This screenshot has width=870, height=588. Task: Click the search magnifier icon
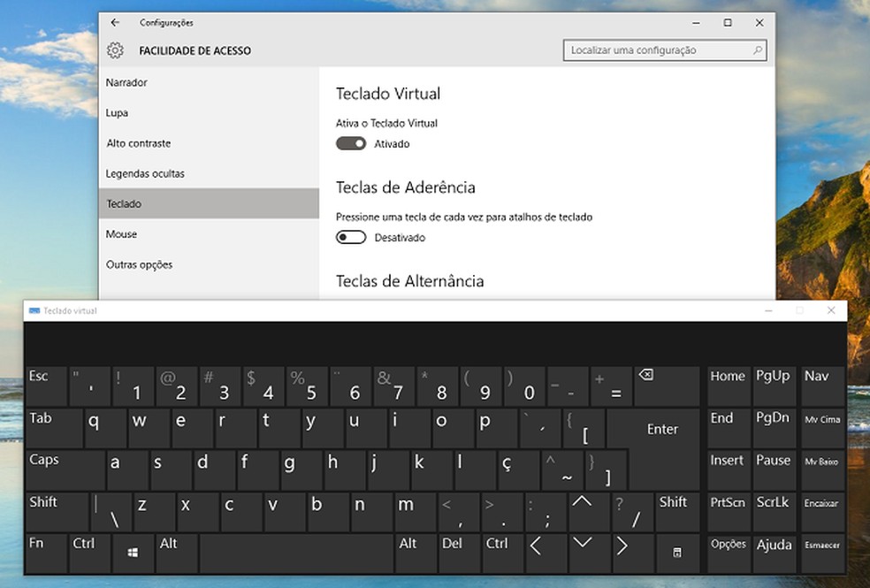(757, 50)
